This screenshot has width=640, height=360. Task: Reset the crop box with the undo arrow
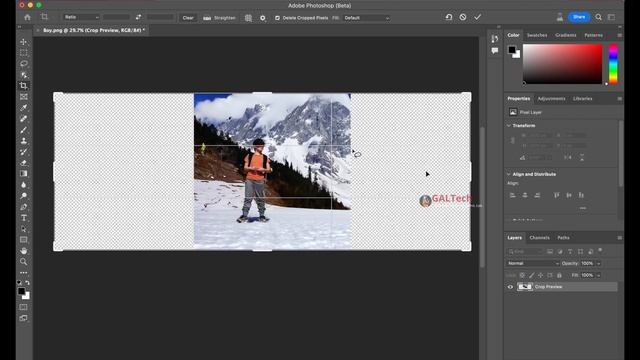click(x=449, y=17)
